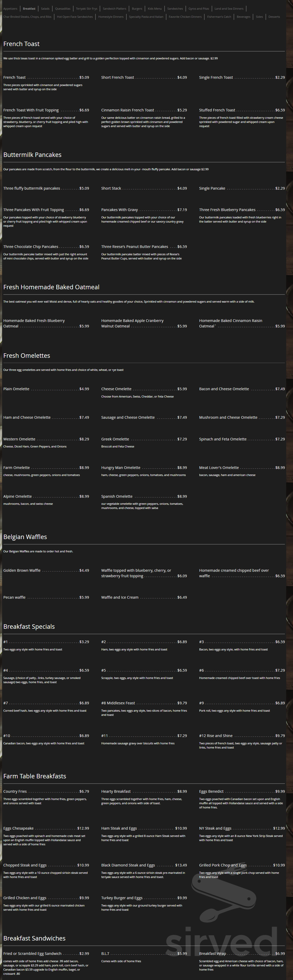
Task: Open Hot Open Face Sandwiches tab
Action: click(x=75, y=17)
